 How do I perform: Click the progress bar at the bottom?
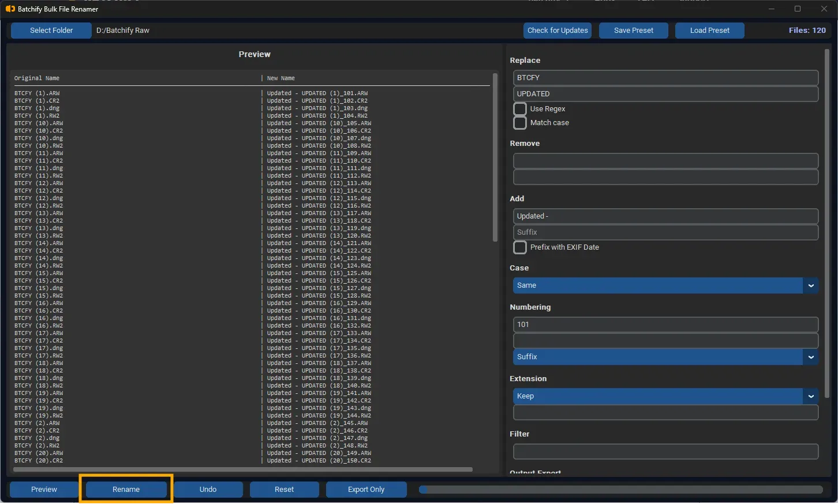coord(620,490)
